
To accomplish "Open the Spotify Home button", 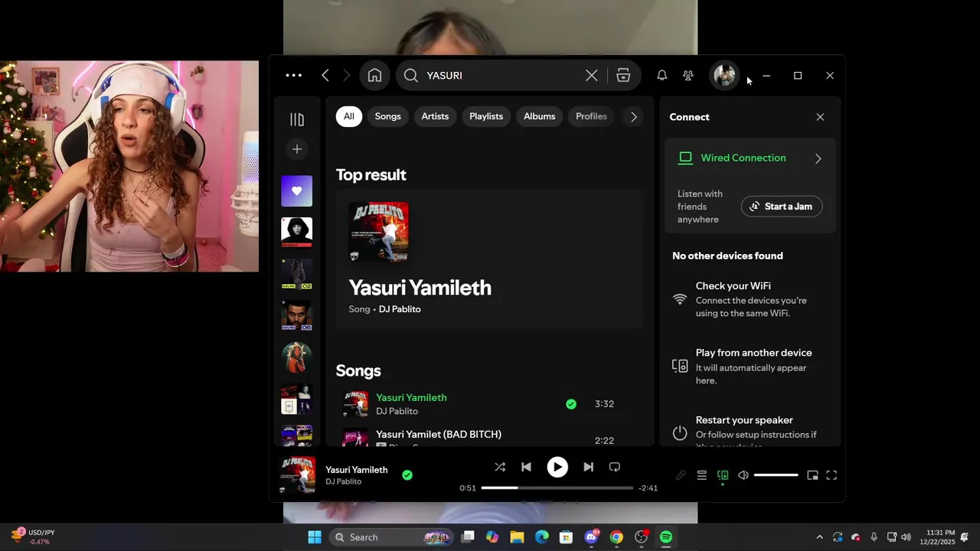I will pos(374,75).
